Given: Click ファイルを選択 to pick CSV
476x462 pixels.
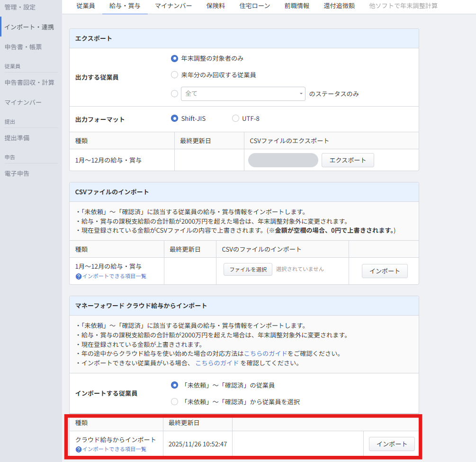Looking at the screenshot, I should (248, 270).
